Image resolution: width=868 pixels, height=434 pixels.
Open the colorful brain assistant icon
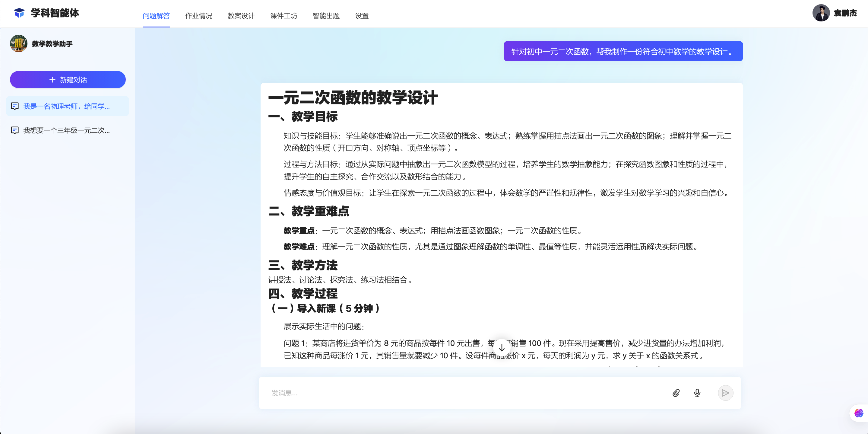859,413
